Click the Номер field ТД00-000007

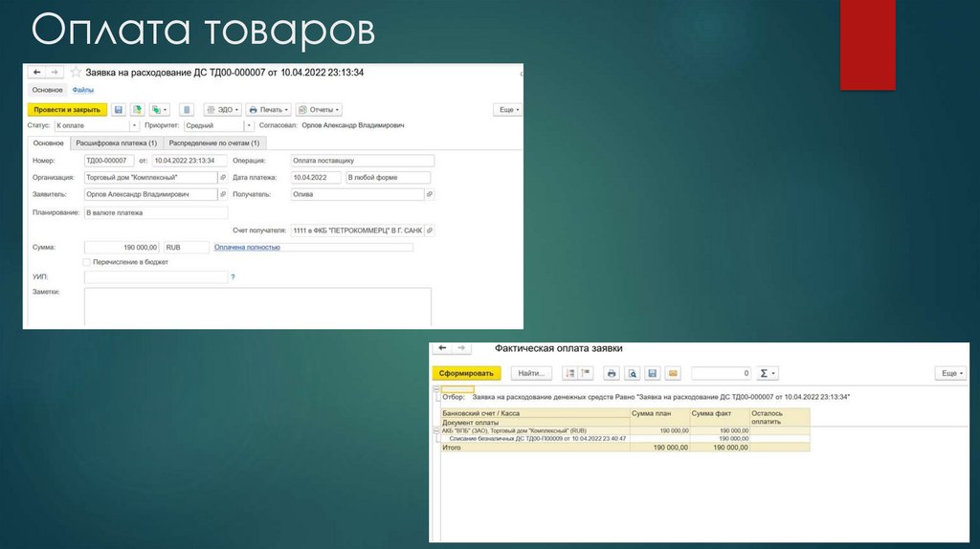pyautogui.click(x=109, y=161)
